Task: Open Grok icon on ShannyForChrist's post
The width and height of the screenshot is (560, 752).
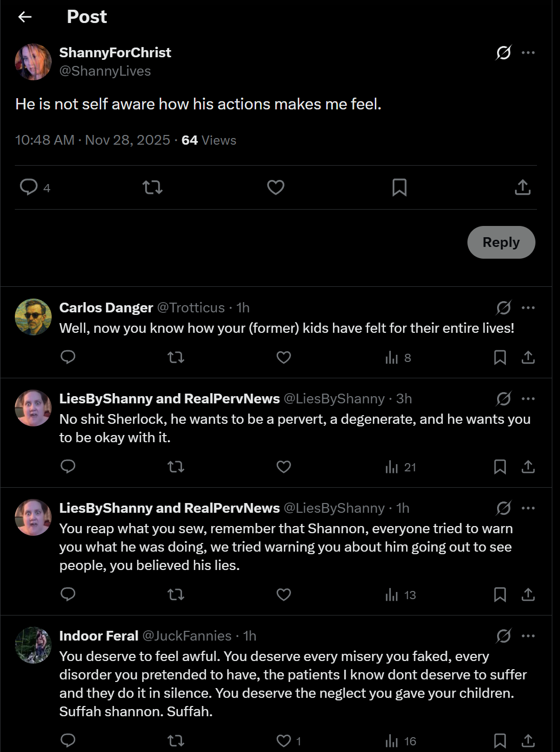Action: pos(504,53)
